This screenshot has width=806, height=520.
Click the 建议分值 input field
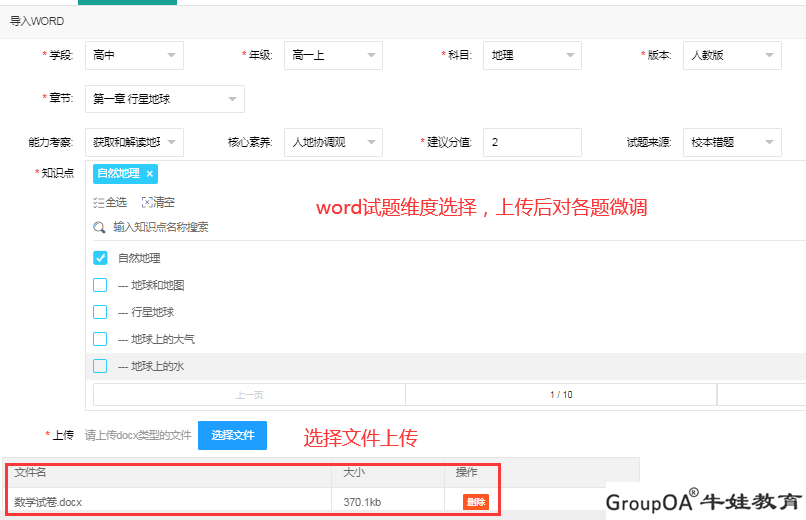tap(532, 142)
